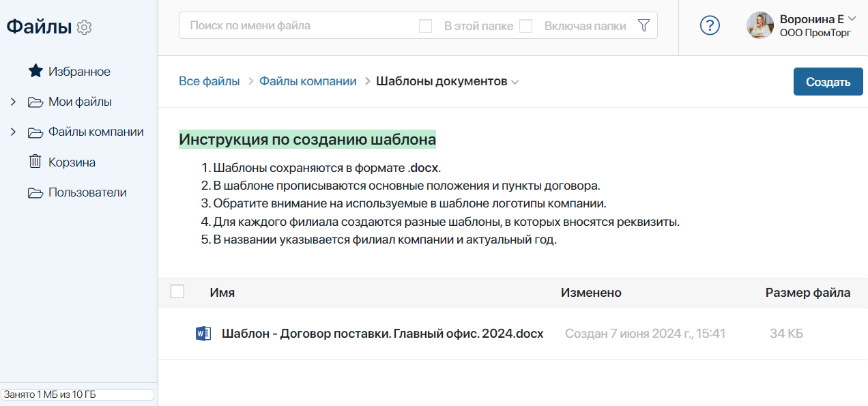Focus the 'Поиск по имени файла' search field
868x406 pixels.
coord(297,26)
